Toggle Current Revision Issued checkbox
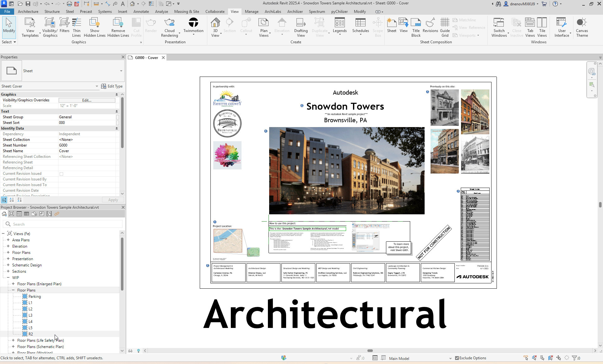Viewport: 603px width, 364px height. point(62,174)
